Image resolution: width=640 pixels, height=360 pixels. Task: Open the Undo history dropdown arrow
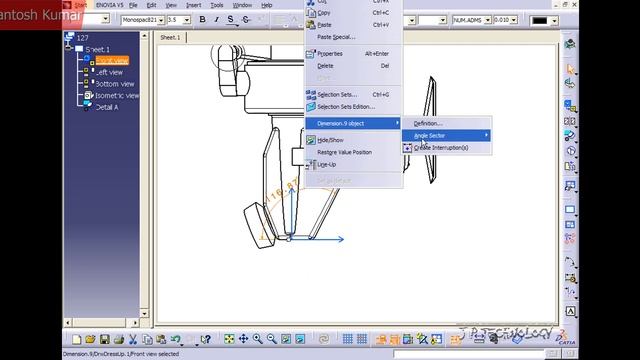(181, 344)
